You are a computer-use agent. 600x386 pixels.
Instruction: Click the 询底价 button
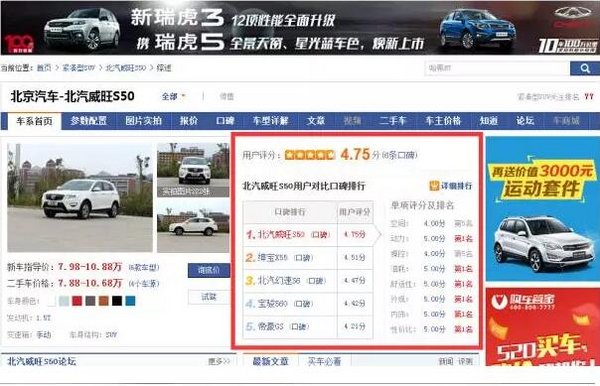click(x=209, y=270)
